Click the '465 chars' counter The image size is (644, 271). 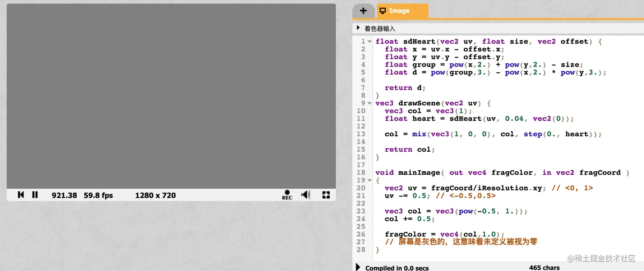coord(544,268)
